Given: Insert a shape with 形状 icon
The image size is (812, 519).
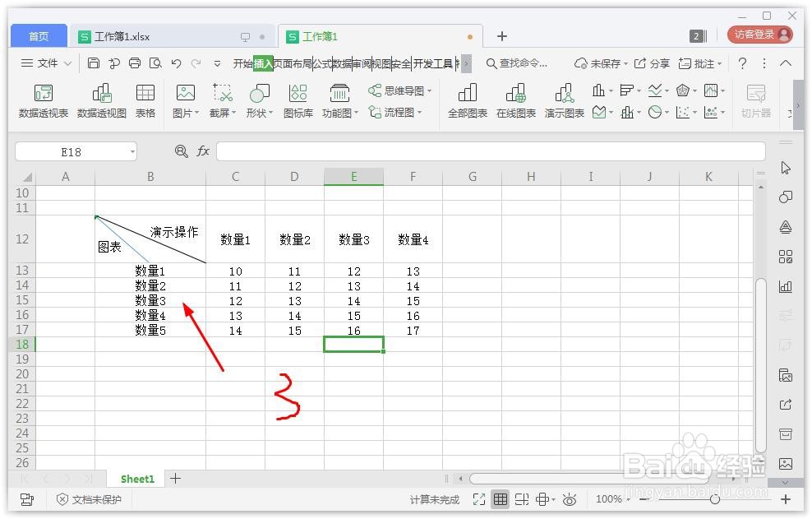Looking at the screenshot, I should pos(258,100).
